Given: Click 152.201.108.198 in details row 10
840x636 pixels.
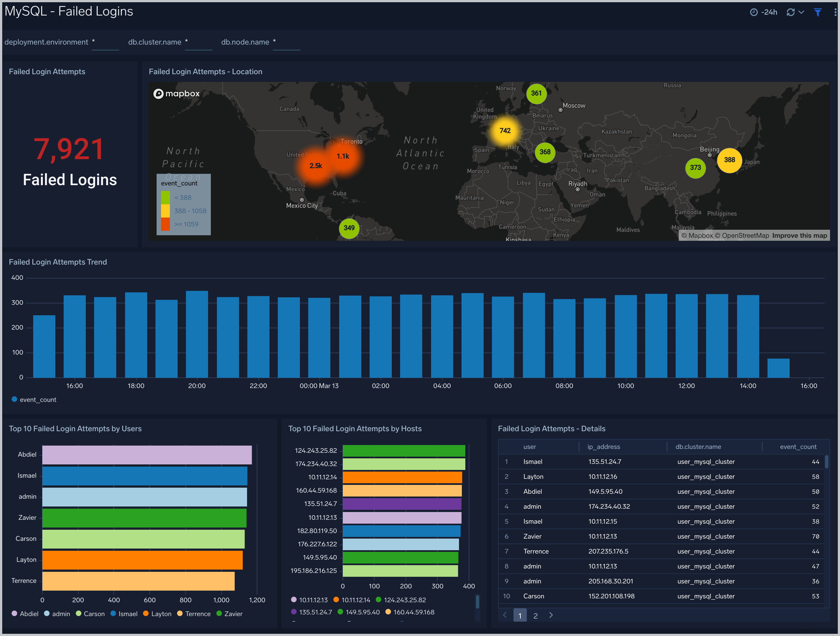Looking at the screenshot, I should pyautogui.click(x=611, y=596).
